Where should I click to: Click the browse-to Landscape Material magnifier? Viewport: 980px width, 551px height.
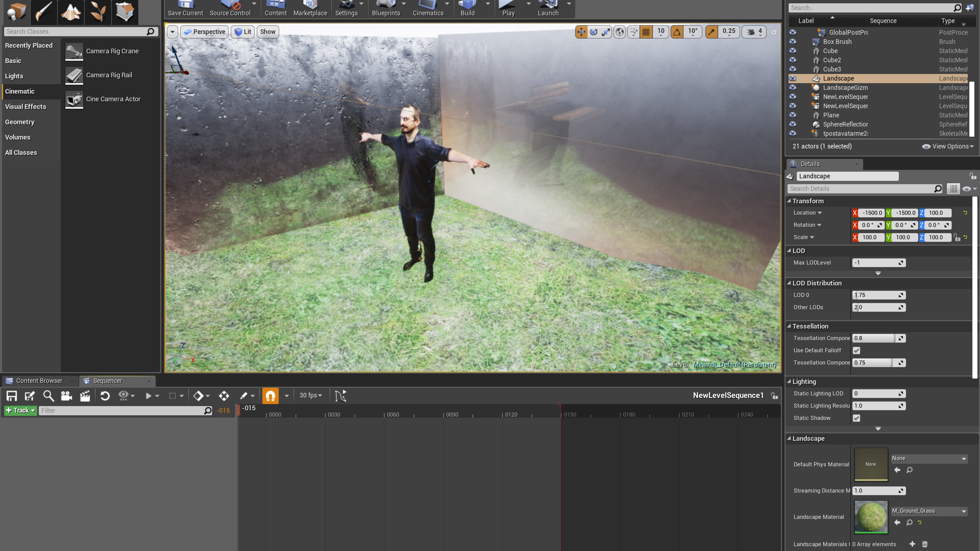(909, 522)
